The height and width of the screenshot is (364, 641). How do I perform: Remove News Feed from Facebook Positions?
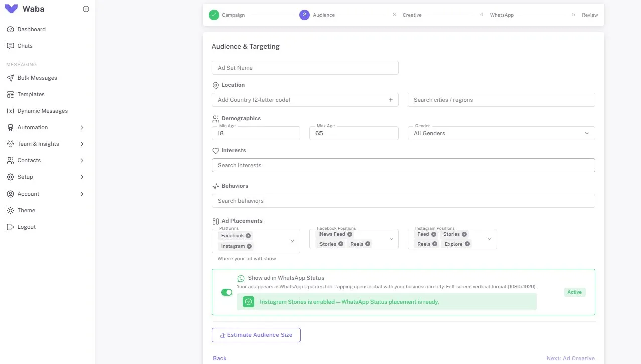[350, 234]
